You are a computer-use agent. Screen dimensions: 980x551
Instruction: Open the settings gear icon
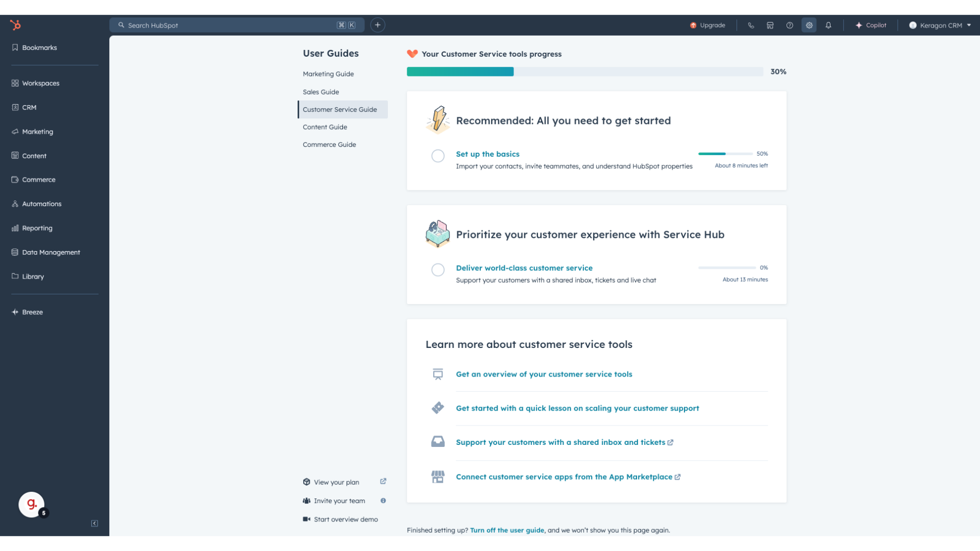809,25
